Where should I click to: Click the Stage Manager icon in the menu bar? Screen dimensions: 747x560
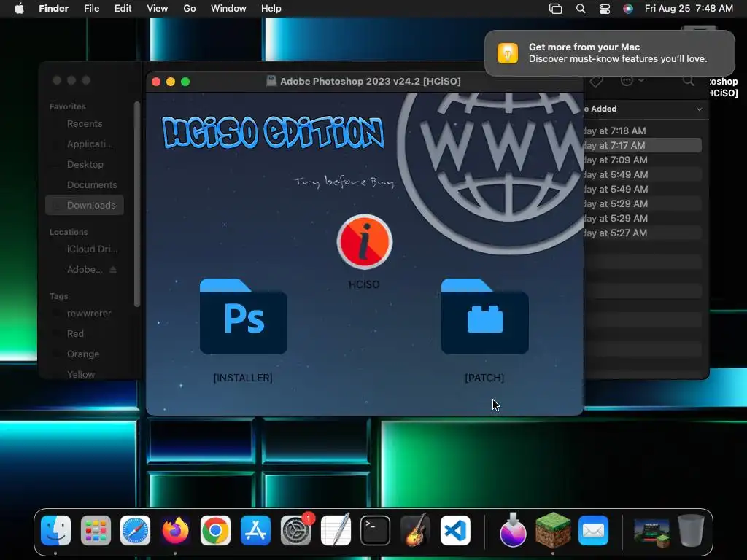tap(555, 9)
